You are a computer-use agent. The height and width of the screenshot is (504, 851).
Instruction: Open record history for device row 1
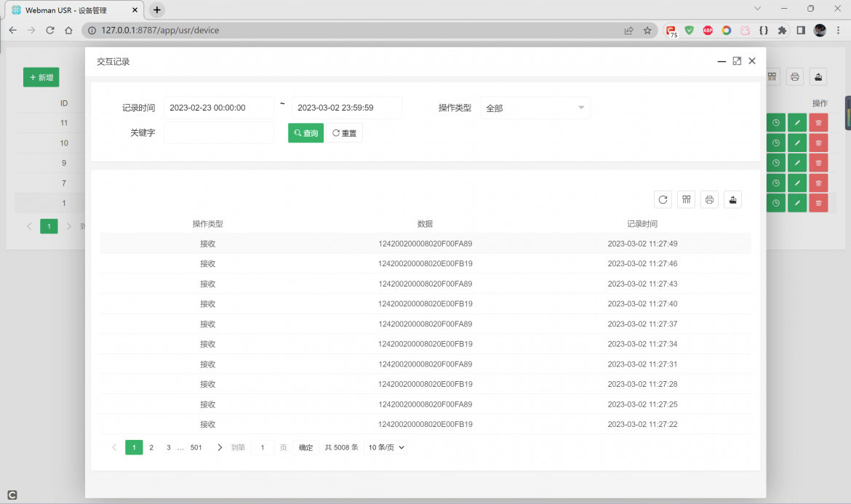click(776, 203)
